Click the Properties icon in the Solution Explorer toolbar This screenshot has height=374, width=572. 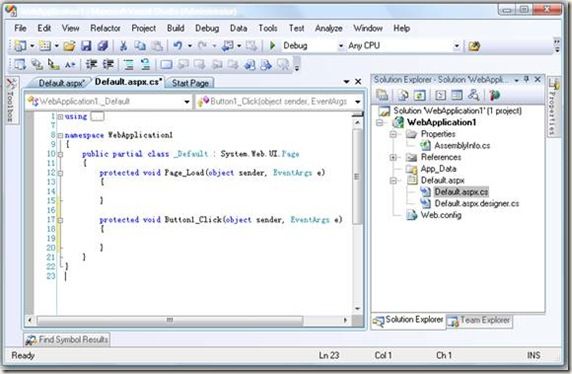[382, 95]
